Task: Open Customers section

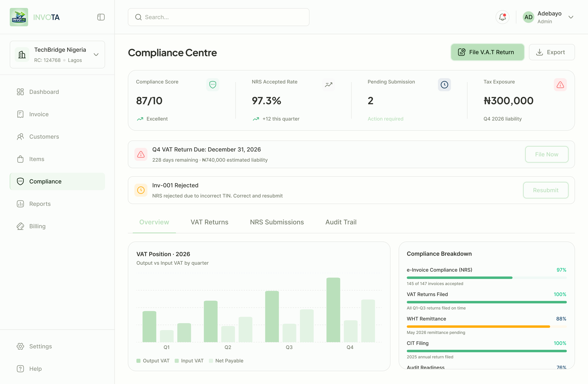Action: tap(57, 137)
